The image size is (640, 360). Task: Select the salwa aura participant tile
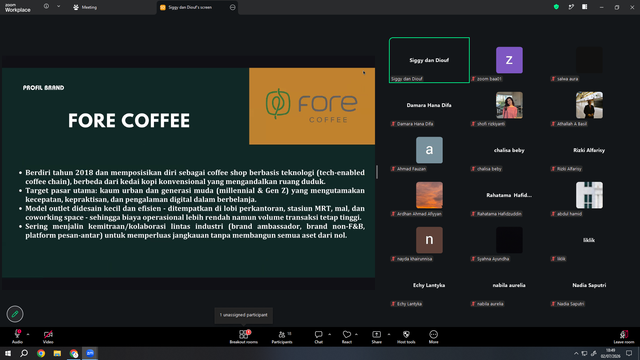(x=589, y=60)
